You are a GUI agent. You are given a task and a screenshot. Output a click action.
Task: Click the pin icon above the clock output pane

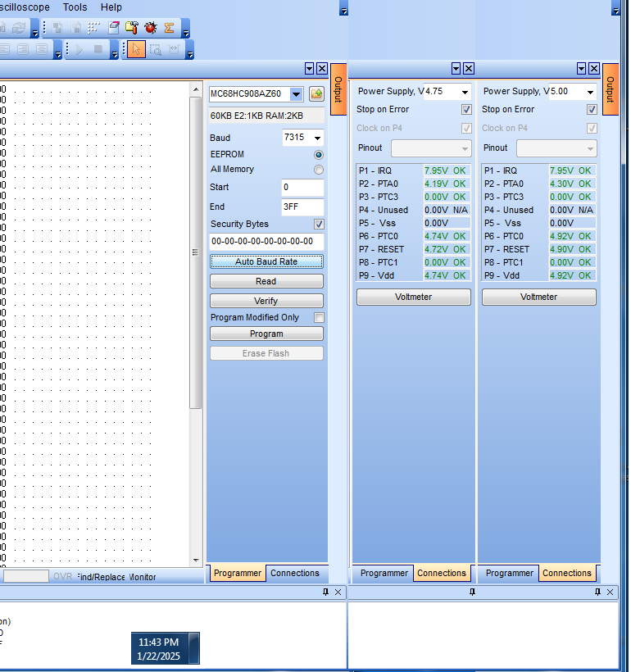[325, 592]
